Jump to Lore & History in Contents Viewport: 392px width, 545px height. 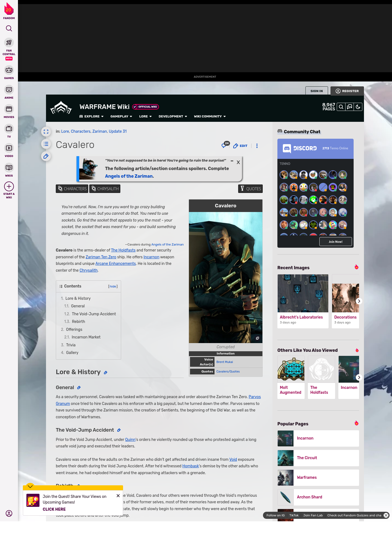(x=78, y=298)
